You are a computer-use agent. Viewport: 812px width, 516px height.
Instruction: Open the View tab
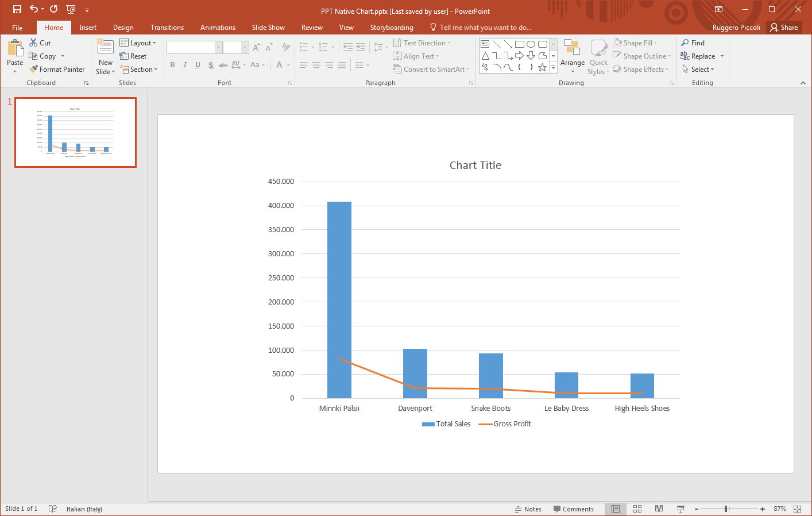pyautogui.click(x=346, y=28)
